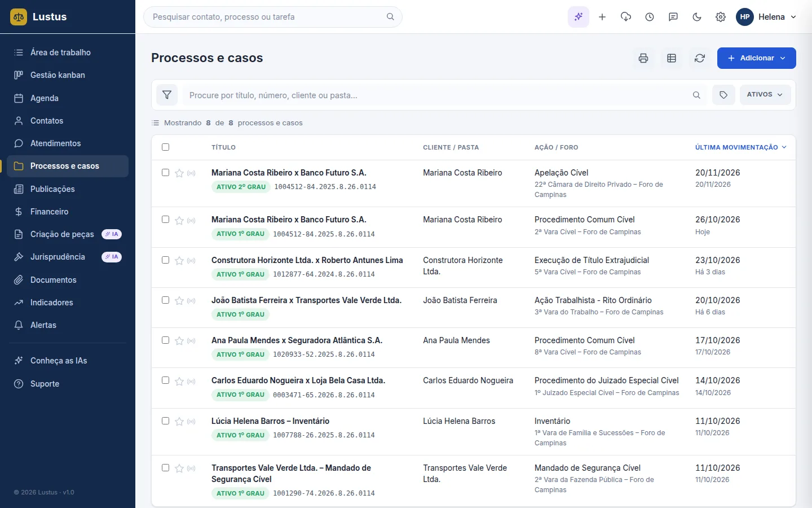Toggle dark mode moon icon

coord(697,17)
